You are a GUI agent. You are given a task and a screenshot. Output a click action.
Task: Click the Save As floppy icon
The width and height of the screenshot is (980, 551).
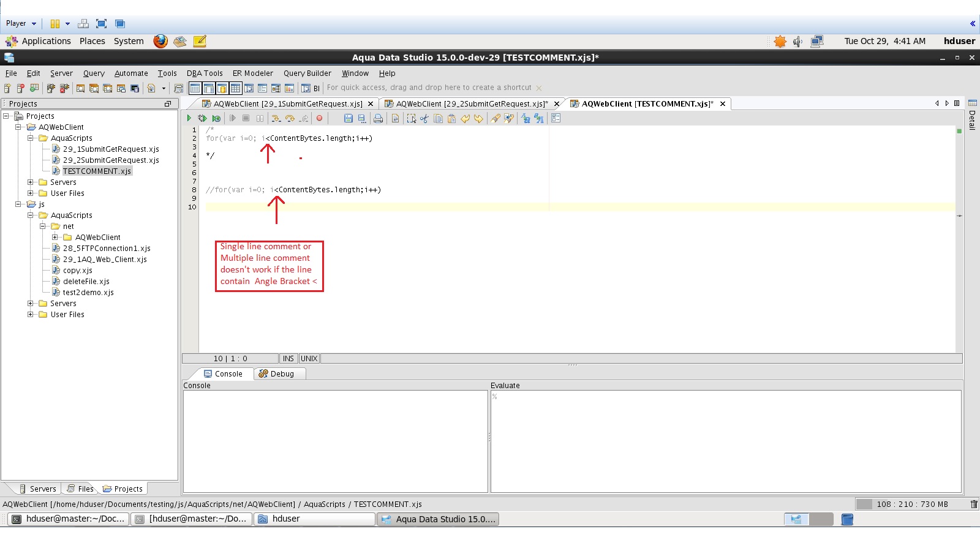click(362, 118)
